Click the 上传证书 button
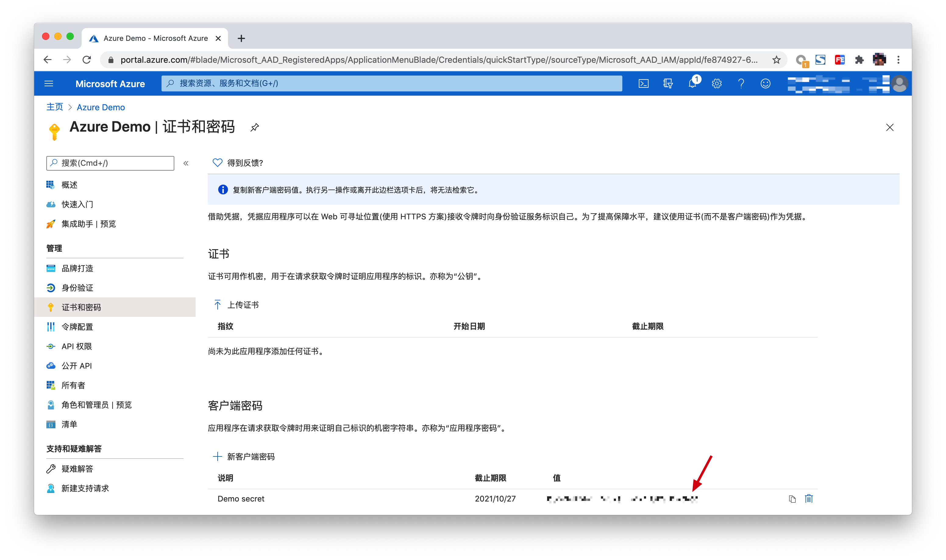The width and height of the screenshot is (946, 560). point(236,305)
